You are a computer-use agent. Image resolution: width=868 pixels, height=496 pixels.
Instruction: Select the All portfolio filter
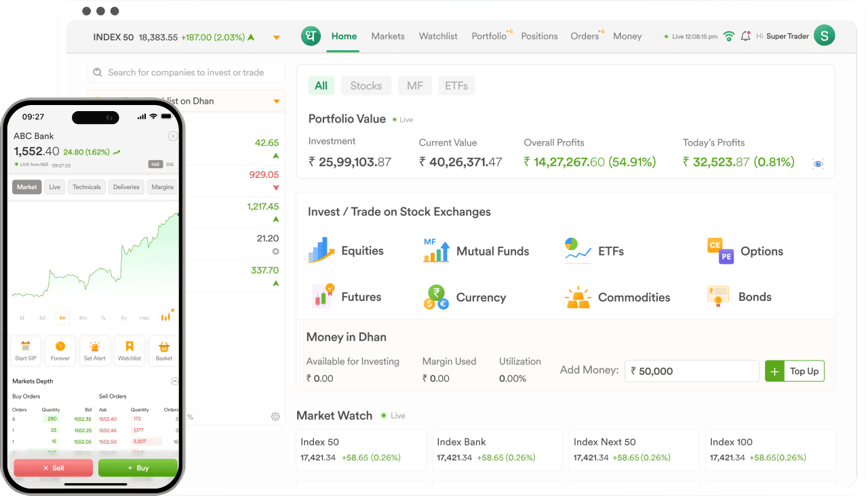tap(321, 85)
